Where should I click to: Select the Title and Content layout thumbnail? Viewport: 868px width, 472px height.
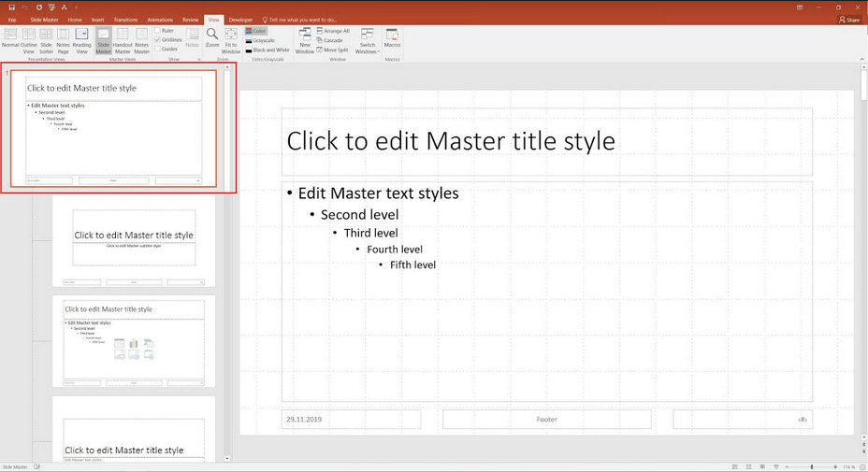[x=134, y=341]
